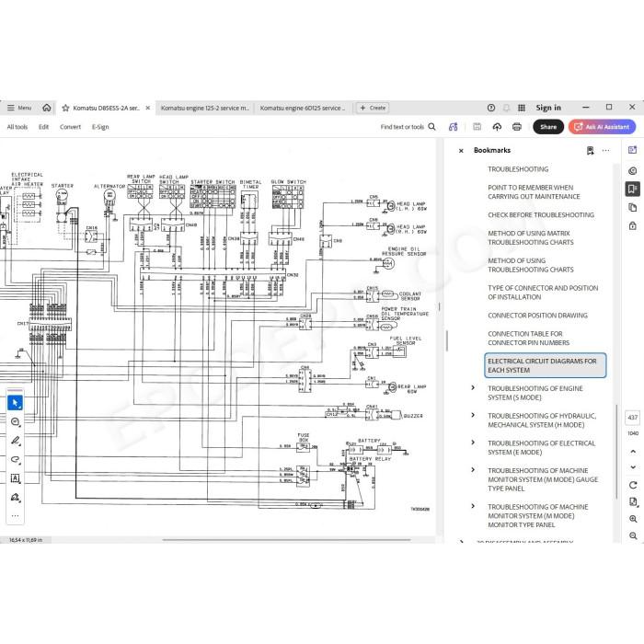Screen dimensions: 644x644
Task: Click the current page number 437 field
Action: pos(633,418)
